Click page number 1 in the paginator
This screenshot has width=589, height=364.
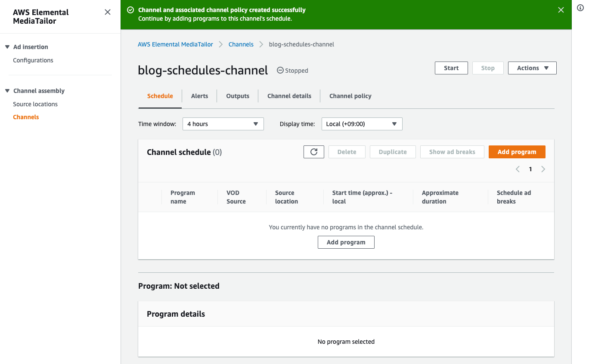click(x=530, y=169)
